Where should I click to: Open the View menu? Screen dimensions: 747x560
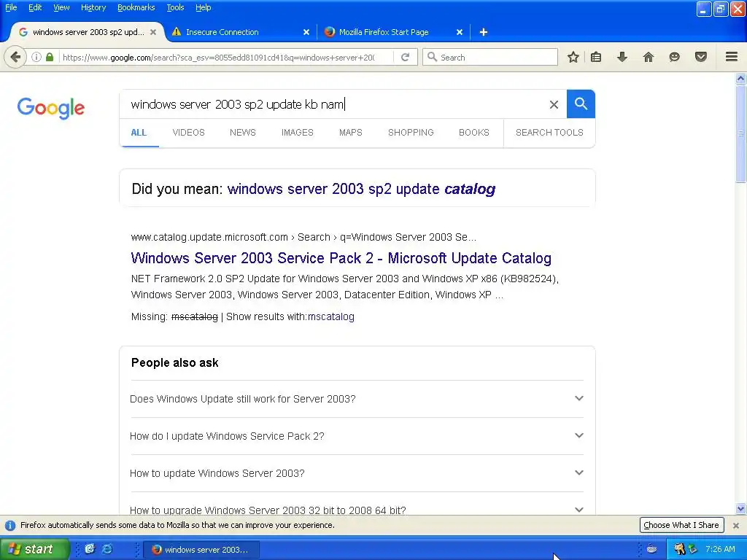click(x=61, y=7)
